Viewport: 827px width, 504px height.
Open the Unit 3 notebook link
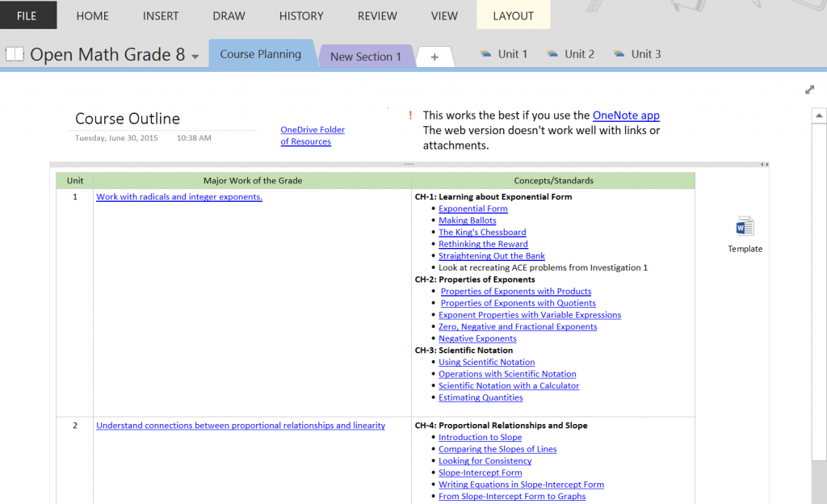tap(636, 54)
